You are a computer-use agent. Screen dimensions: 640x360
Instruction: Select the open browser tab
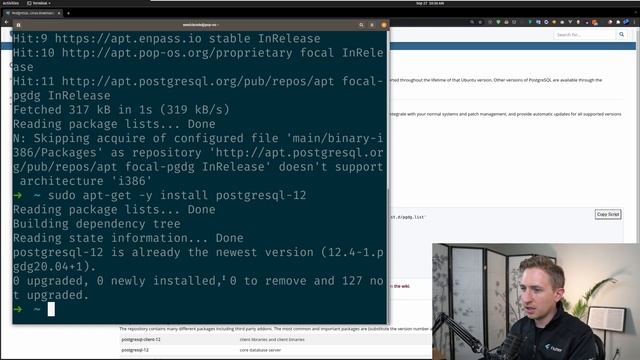(33, 13)
